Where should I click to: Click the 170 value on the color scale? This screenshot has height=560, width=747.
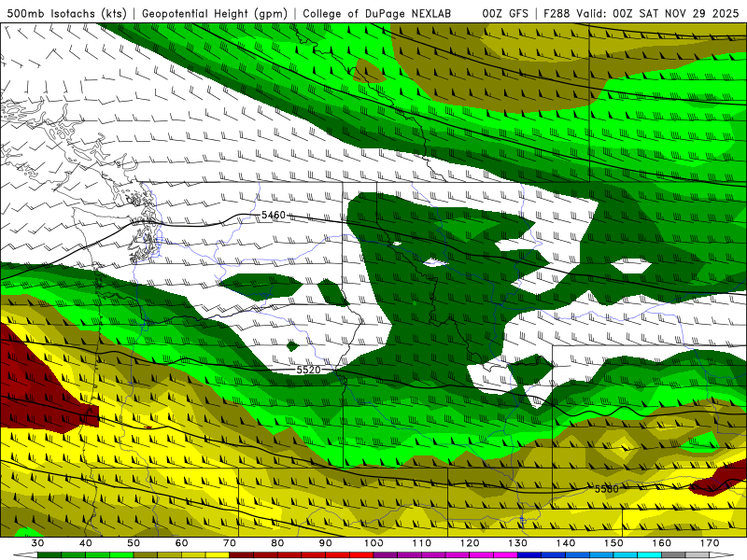click(710, 543)
